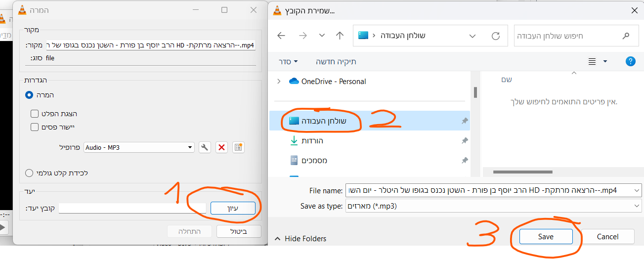
Task: Go up one folder level
Action: click(340, 36)
